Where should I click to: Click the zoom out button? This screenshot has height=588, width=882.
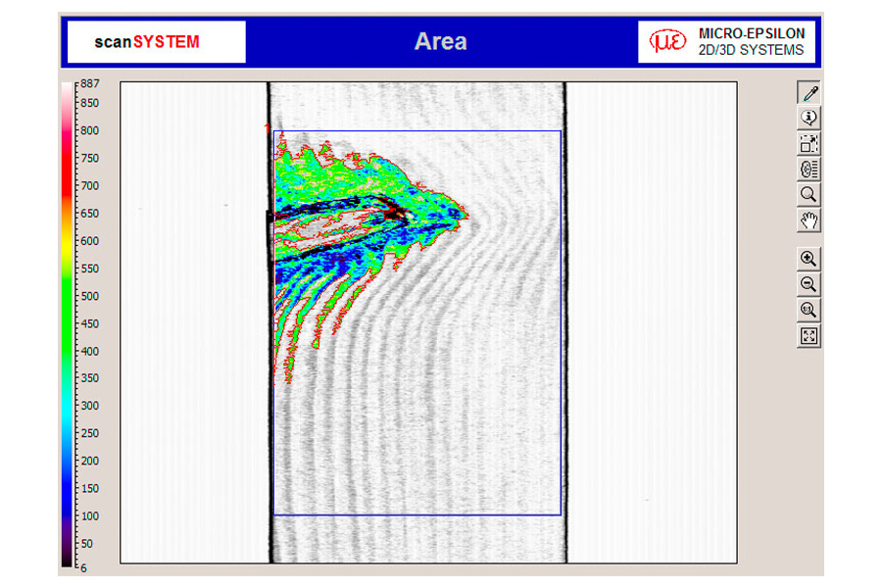tap(808, 284)
